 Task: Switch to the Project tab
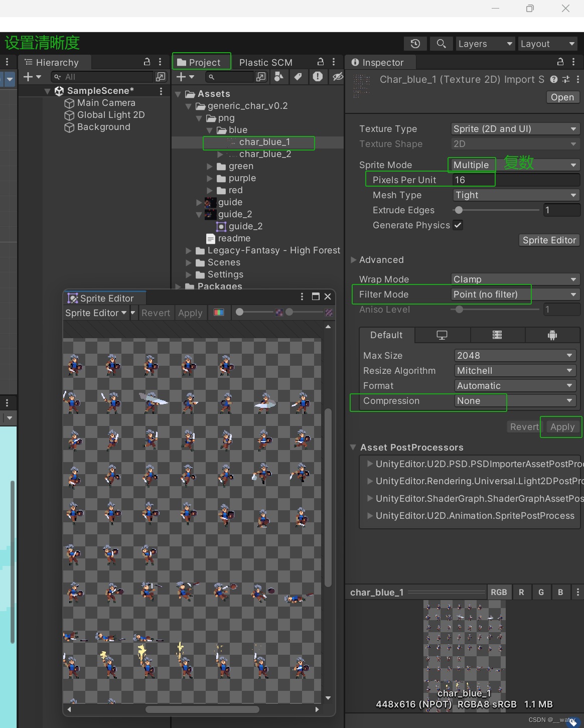click(202, 62)
